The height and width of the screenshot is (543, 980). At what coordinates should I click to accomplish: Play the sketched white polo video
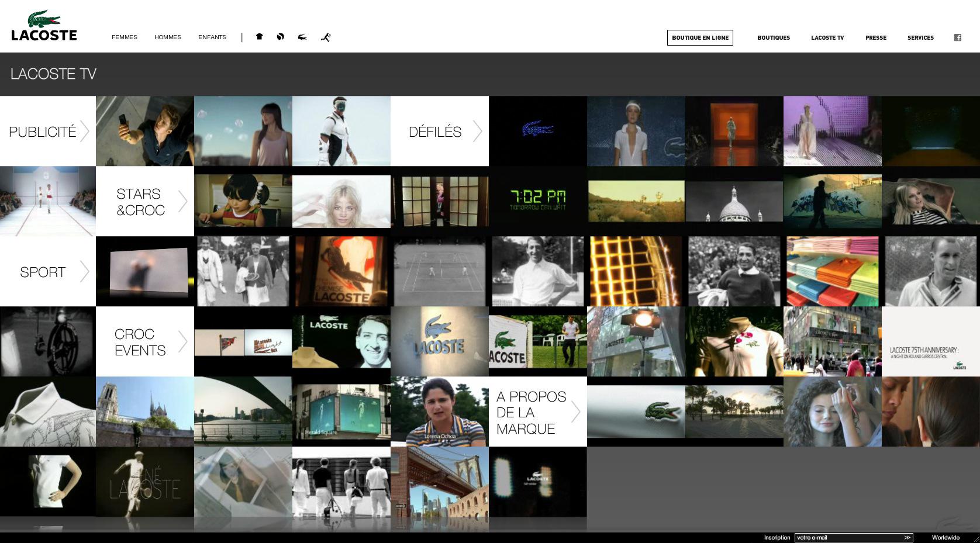click(48, 411)
